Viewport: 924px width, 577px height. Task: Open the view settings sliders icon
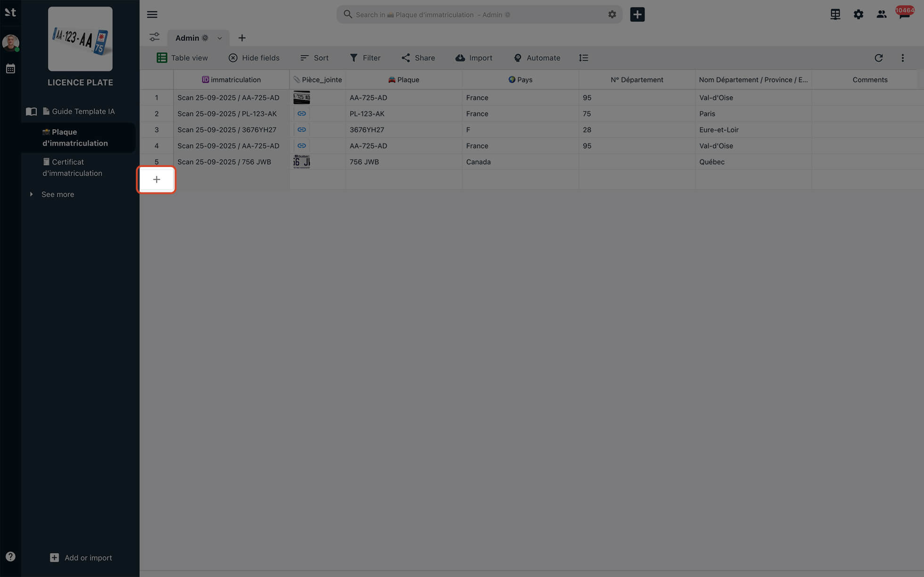154,37
